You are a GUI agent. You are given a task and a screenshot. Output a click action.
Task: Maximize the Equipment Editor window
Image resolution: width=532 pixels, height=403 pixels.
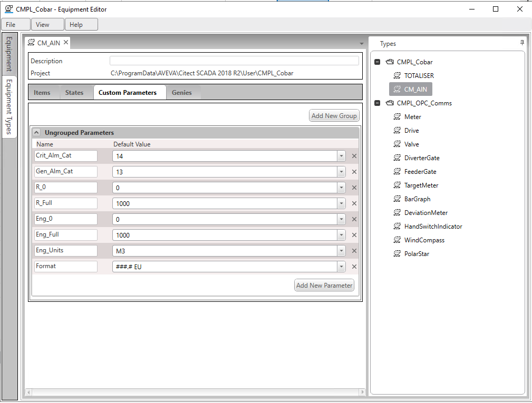(496, 9)
